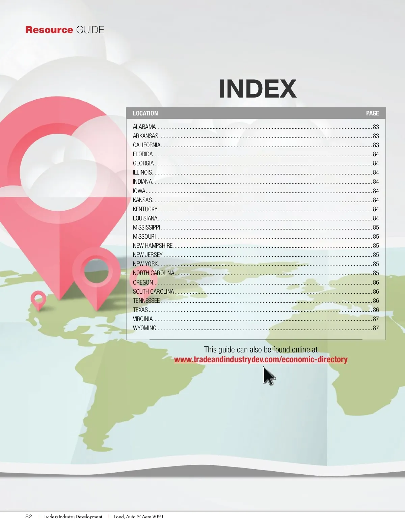Click the LOCATION column header
Screen dimensions: 405x532
click(x=145, y=113)
